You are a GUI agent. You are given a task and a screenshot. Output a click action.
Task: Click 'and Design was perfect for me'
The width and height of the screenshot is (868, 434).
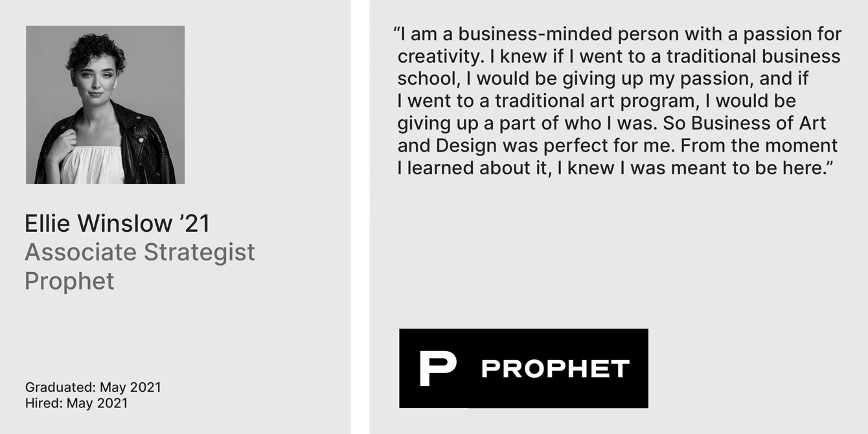(x=536, y=145)
